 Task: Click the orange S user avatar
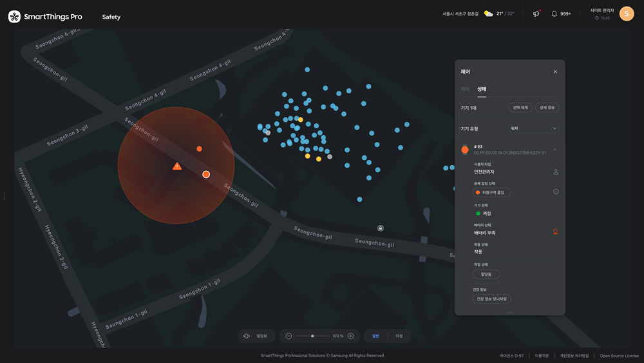tap(627, 14)
